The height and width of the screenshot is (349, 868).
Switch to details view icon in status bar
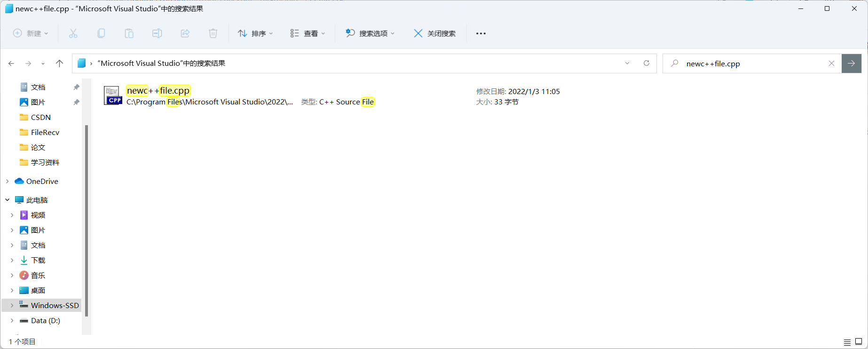[x=847, y=342]
